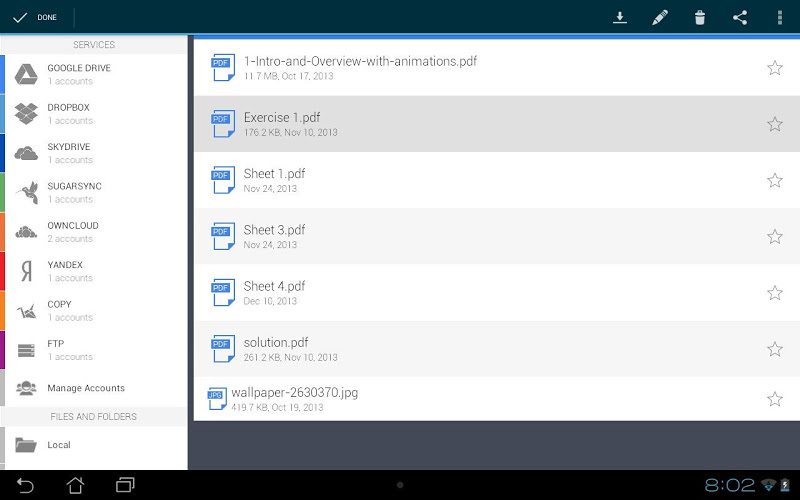Tap PDF icon of Sheet 4.pdf
800x500 pixels.
[x=223, y=292]
